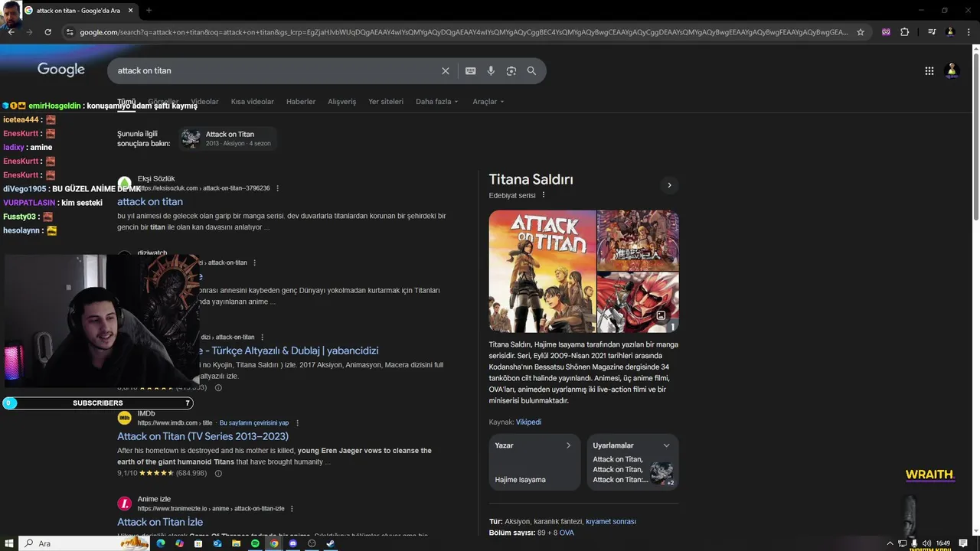Open the Extensions puzzle menu
Viewport: 980px width, 551px height.
905,32
